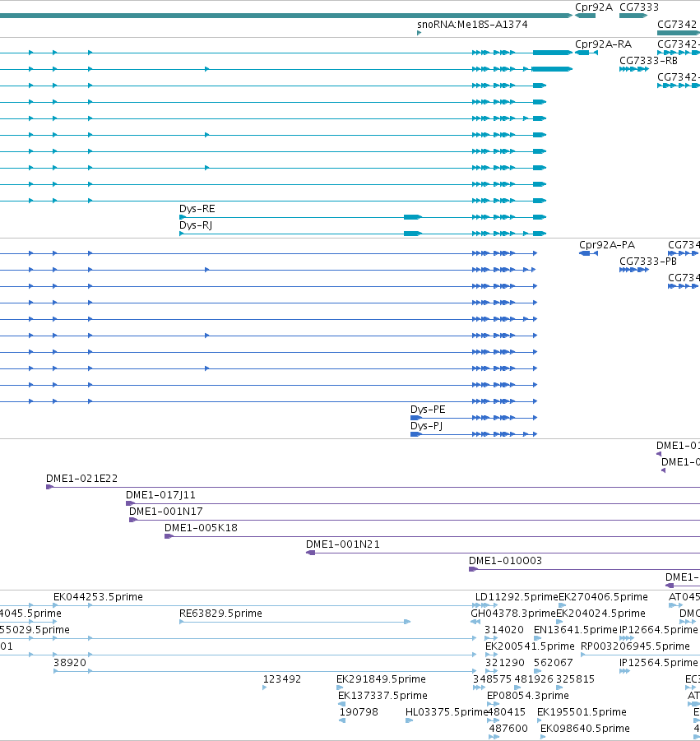Screen dimensions: 700x741
Task: Open the RE63829.5prime EST label
Action: (220, 614)
